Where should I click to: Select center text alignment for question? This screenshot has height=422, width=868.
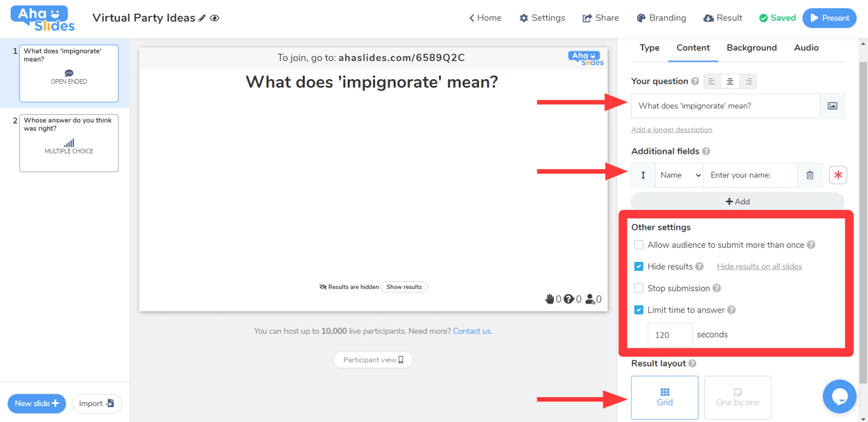pos(730,81)
